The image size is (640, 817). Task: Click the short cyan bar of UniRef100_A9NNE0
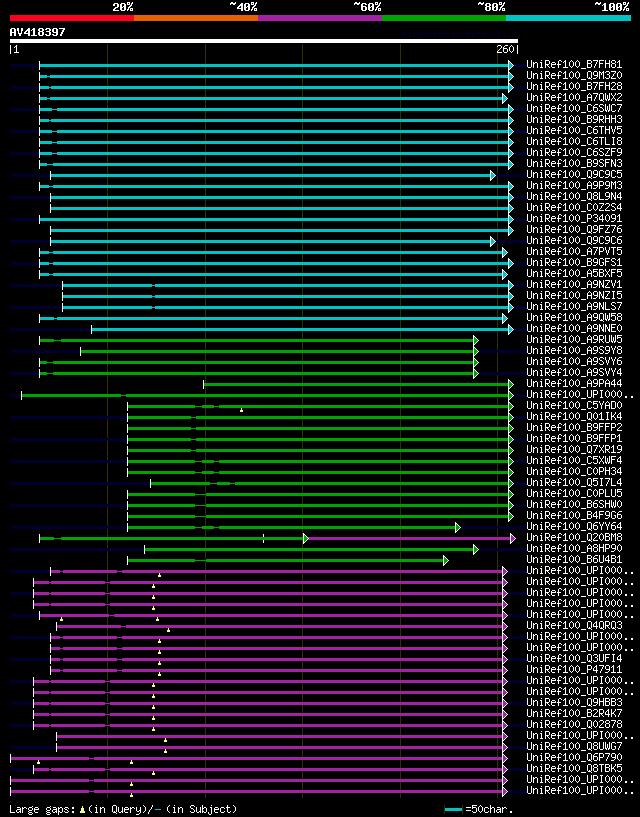click(x=302, y=329)
